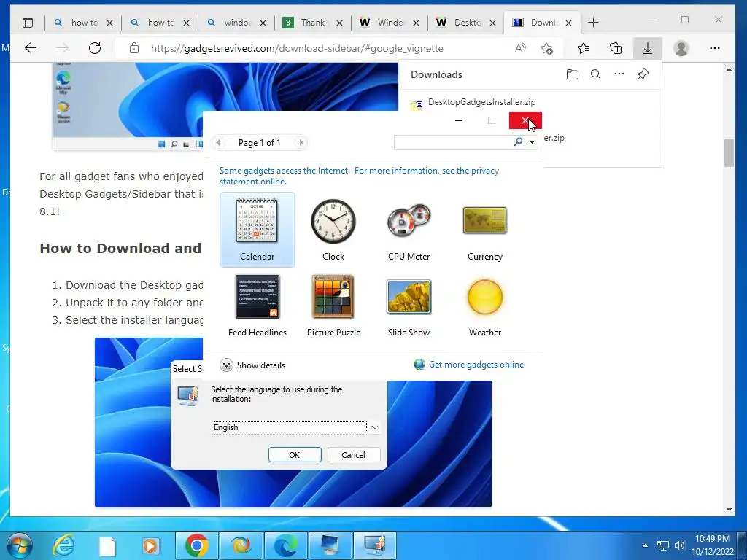Go to previous gadget page
The width and height of the screenshot is (747, 560).
[x=218, y=142]
